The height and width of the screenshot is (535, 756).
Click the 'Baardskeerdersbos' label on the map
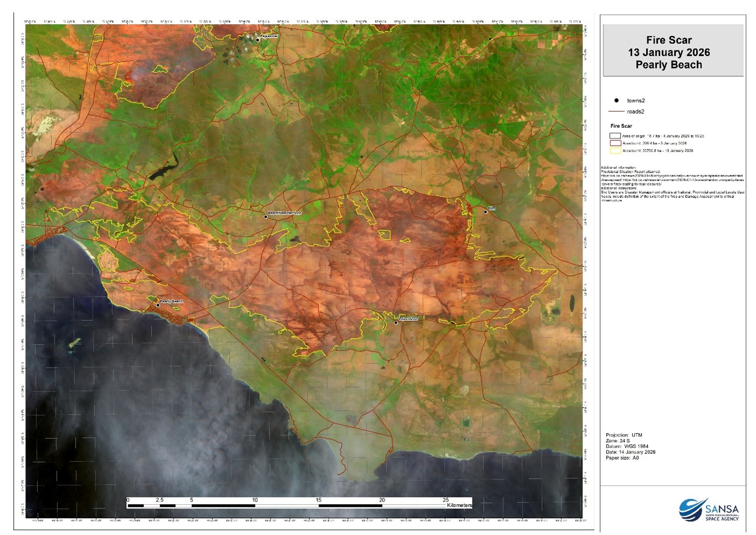tap(285, 214)
